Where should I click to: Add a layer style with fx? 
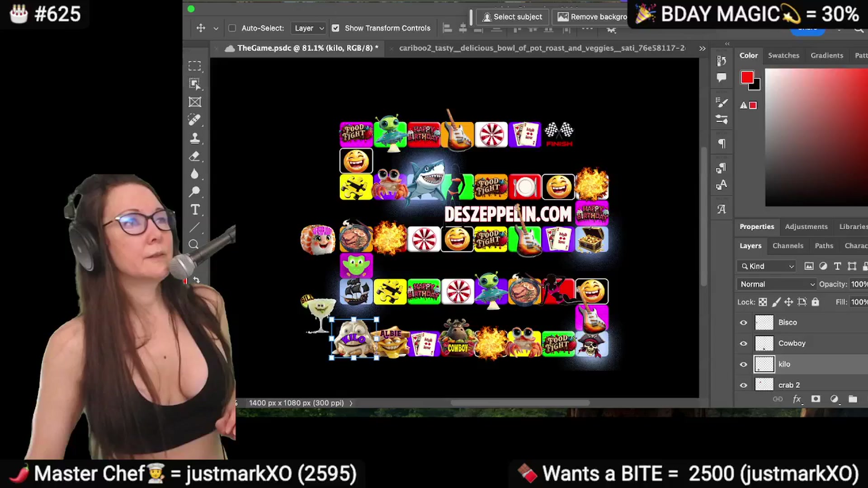[797, 399]
